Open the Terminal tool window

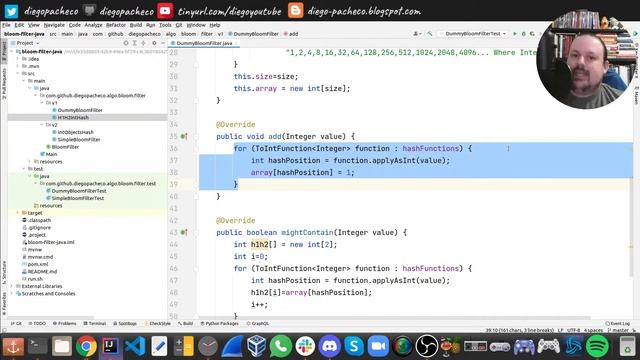click(x=94, y=323)
